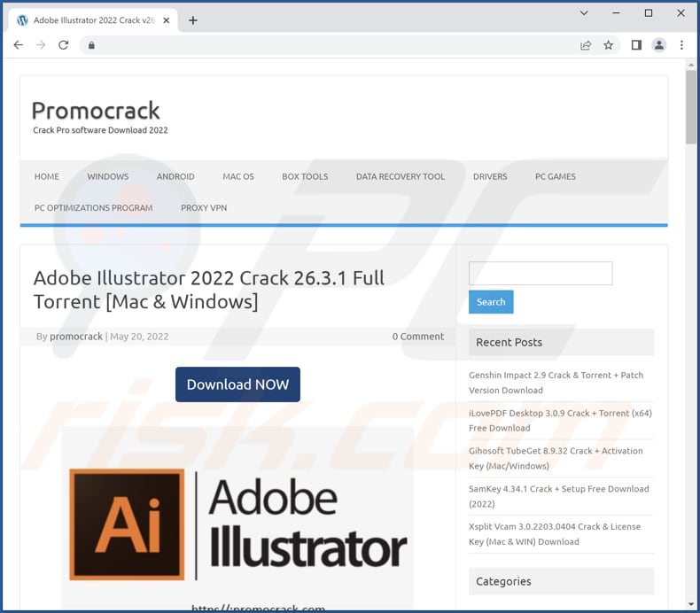Click the Recent Posts heading
This screenshot has height=613, width=700.
coord(509,343)
